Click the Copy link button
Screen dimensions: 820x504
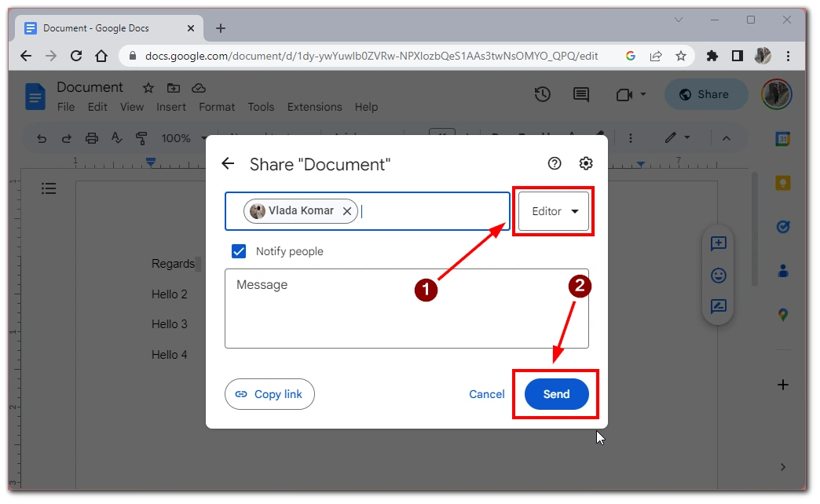pyautogui.click(x=269, y=394)
